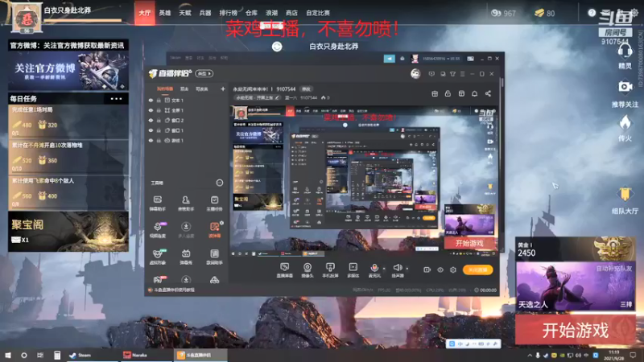The width and height of the screenshot is (644, 362).
Task: Click the record video icon
Action: point(427,269)
